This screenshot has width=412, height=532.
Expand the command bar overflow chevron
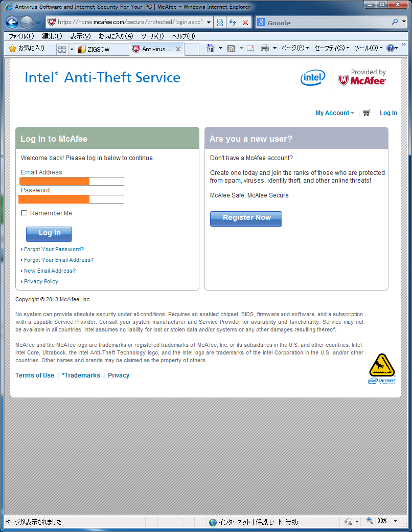(x=403, y=45)
